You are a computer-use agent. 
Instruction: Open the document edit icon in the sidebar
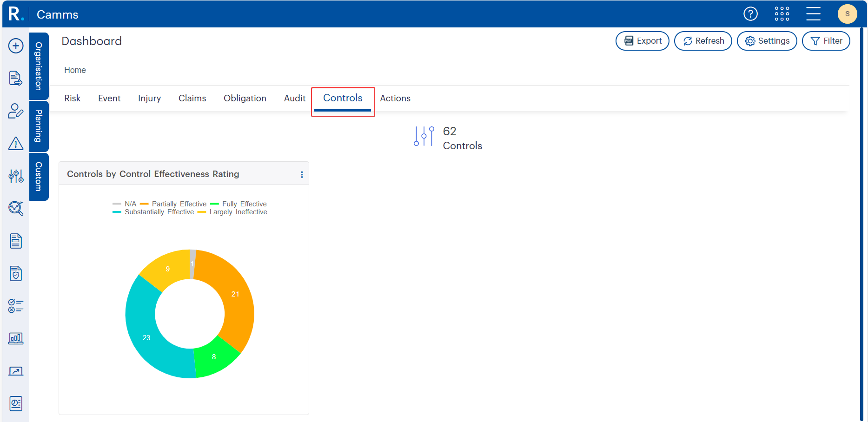(x=16, y=78)
